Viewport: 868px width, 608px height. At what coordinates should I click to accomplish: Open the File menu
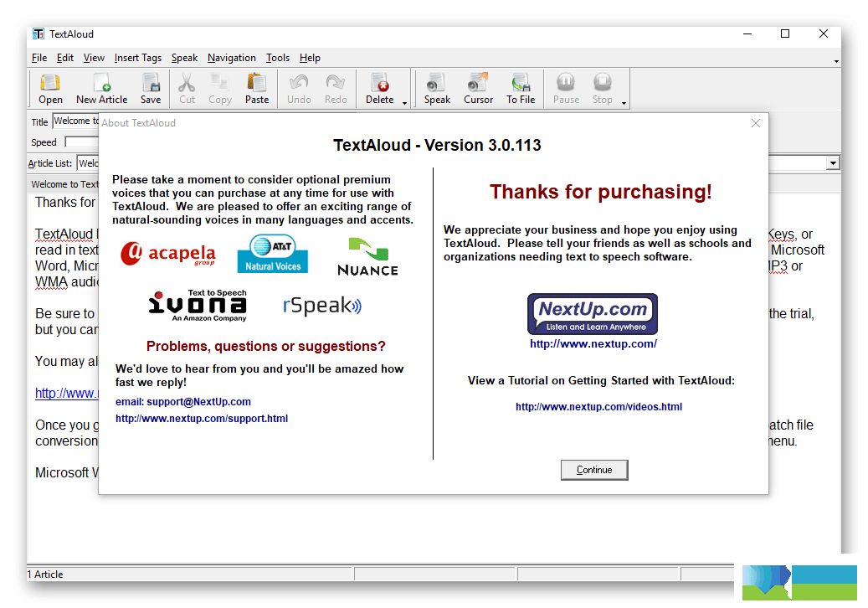(x=39, y=58)
